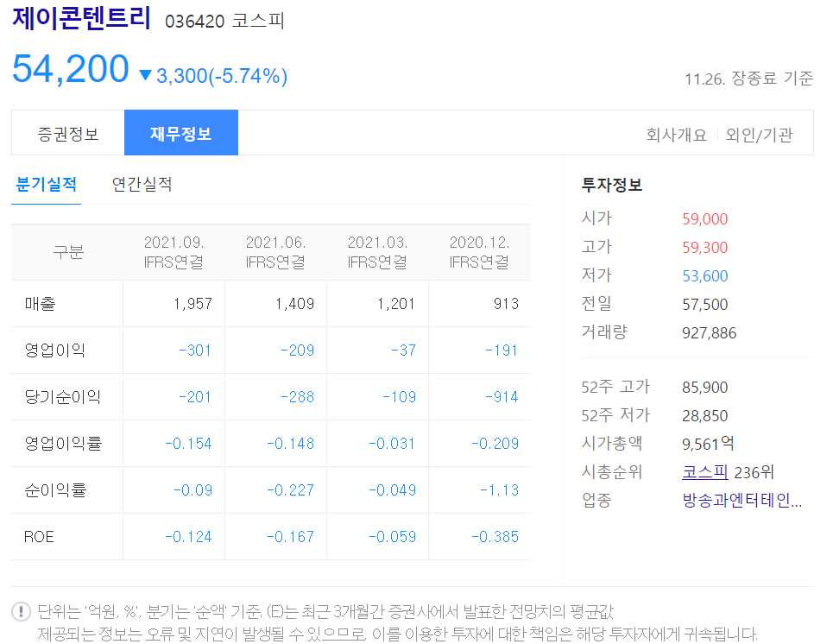
Task: Select the 2021.03. IFRS연결 column header
Action: click(x=377, y=252)
